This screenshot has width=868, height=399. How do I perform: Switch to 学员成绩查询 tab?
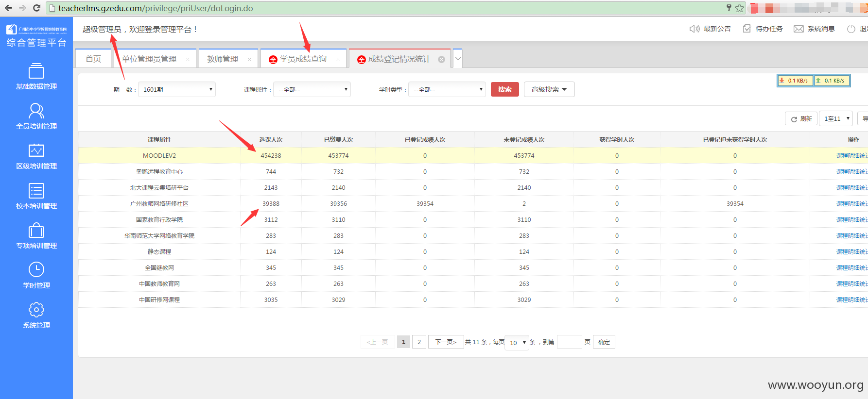click(x=303, y=59)
